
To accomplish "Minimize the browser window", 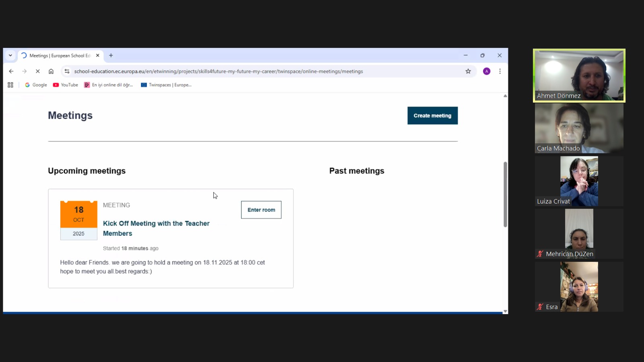I will (x=466, y=56).
